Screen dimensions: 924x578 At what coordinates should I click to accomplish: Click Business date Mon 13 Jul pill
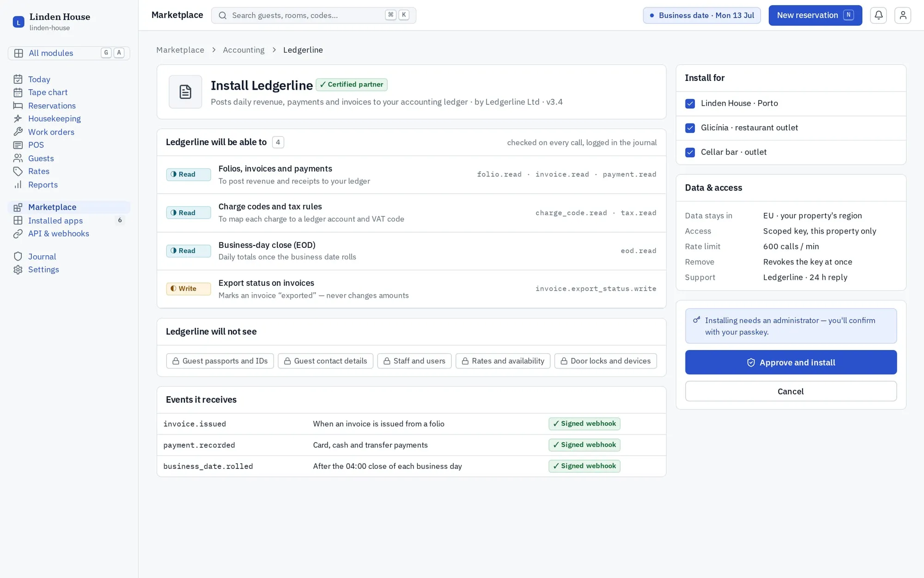[701, 15]
